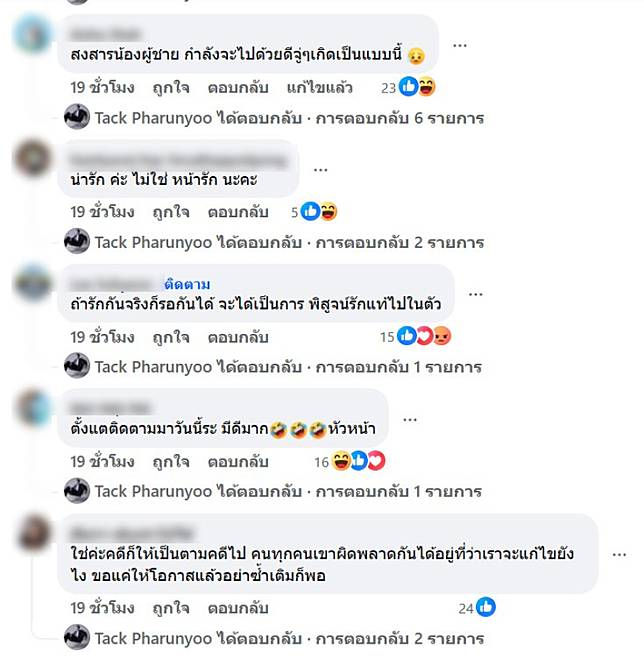Open three-dot menu beside ใช่ค่ะคดี comment

tap(619, 555)
